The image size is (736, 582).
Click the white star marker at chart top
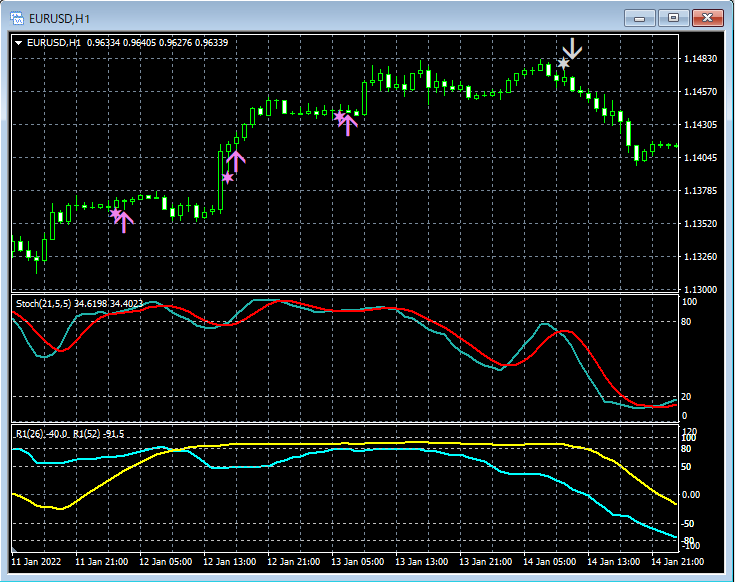(x=563, y=63)
